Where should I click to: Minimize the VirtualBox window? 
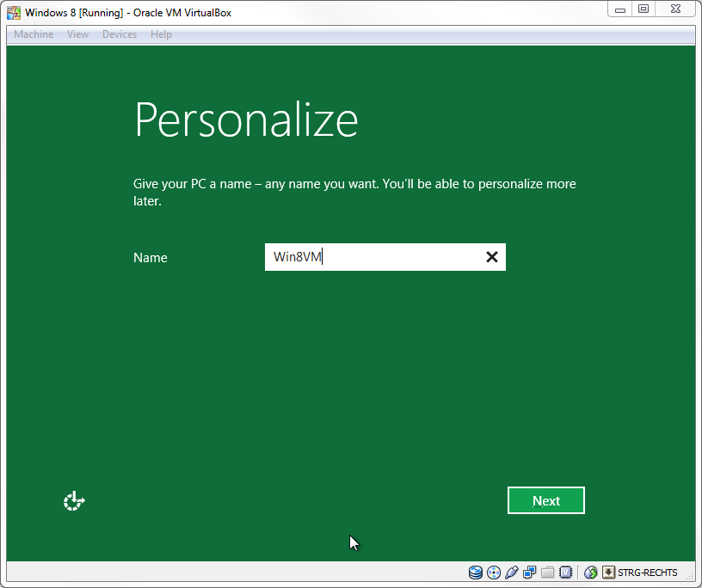[620, 9]
